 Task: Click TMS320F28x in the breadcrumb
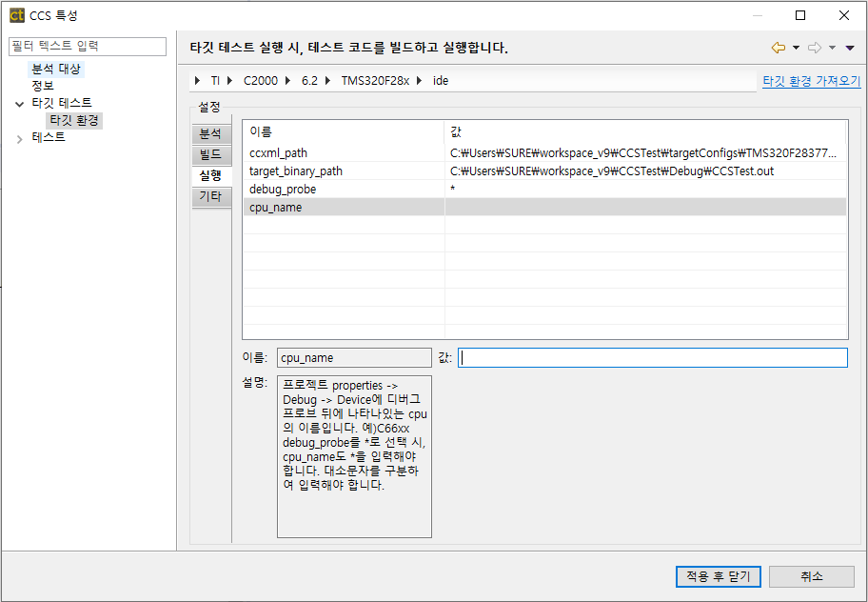(x=375, y=81)
